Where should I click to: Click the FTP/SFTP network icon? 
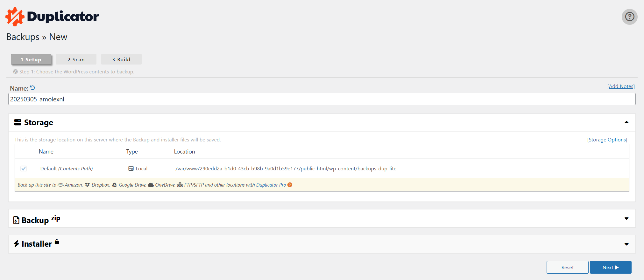pyautogui.click(x=180, y=185)
